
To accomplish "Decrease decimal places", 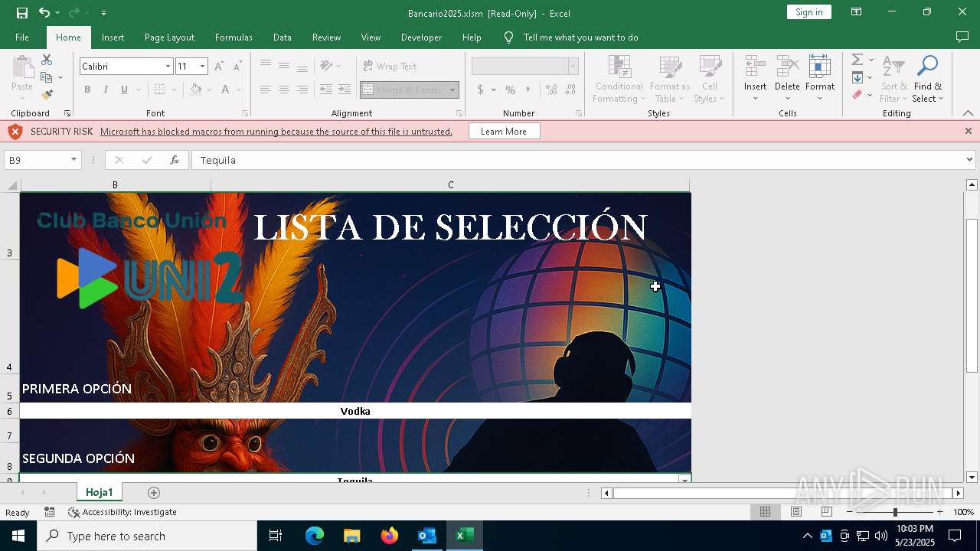I will point(570,90).
